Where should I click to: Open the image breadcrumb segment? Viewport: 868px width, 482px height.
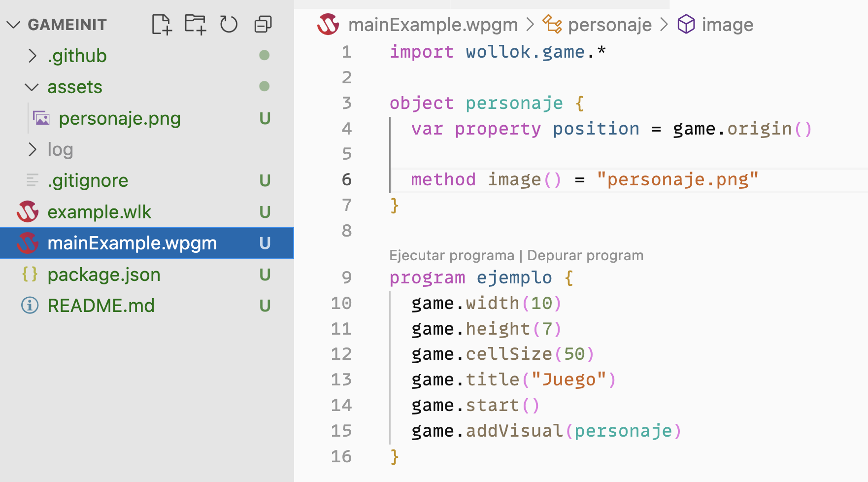727,25
